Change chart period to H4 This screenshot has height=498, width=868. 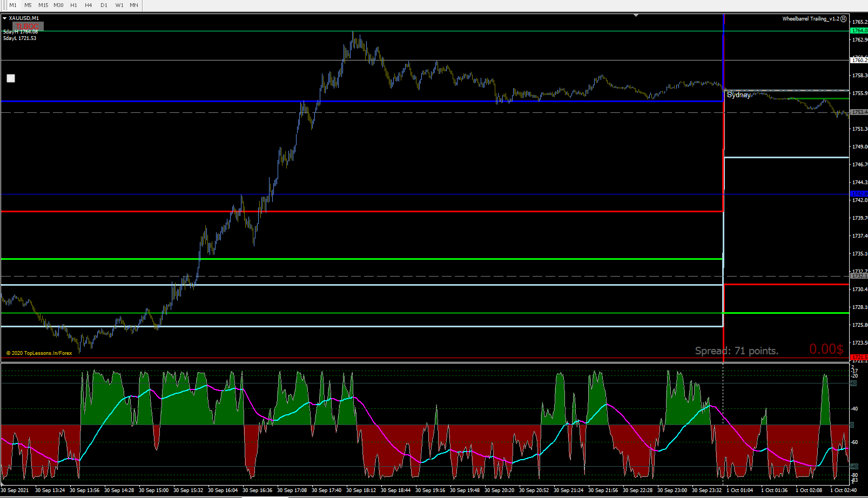tap(89, 5)
